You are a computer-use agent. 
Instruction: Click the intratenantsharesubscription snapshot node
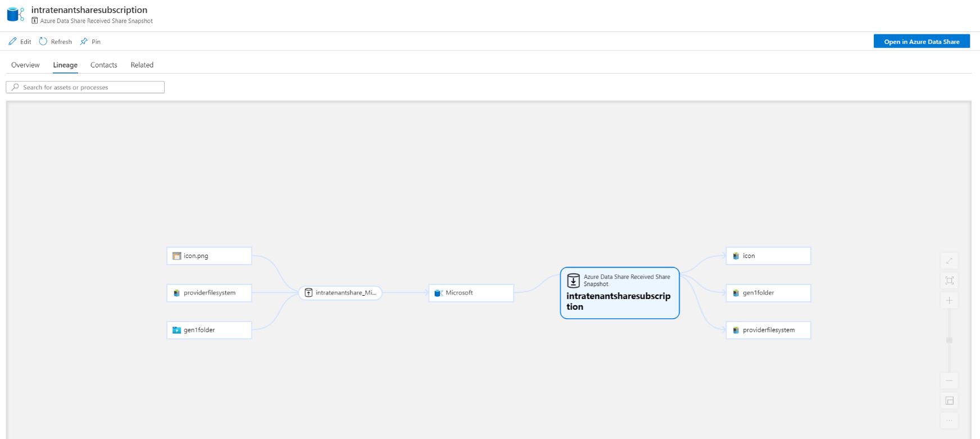(x=620, y=293)
